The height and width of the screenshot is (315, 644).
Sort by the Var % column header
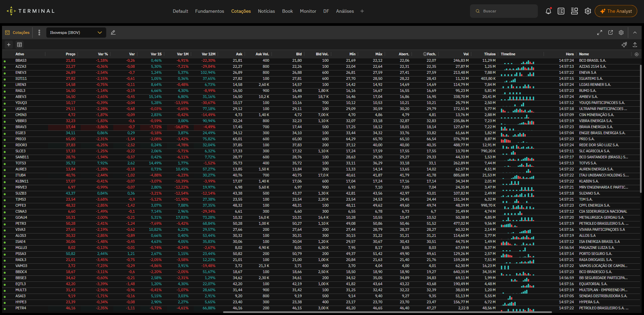pyautogui.click(x=103, y=54)
